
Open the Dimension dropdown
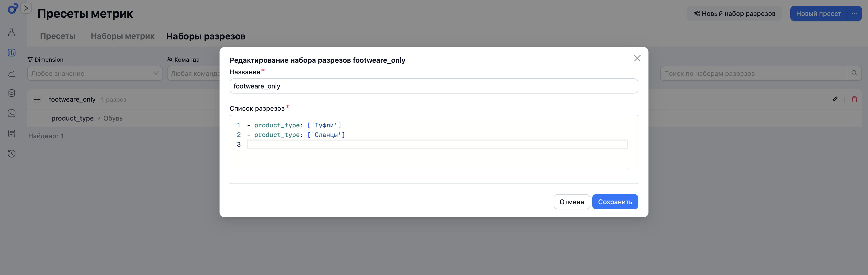coord(95,73)
